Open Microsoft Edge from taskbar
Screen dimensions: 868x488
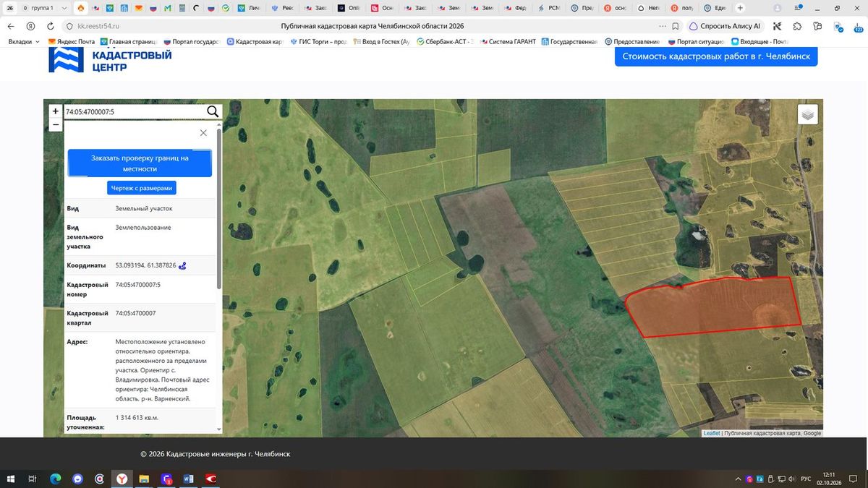coord(55,479)
